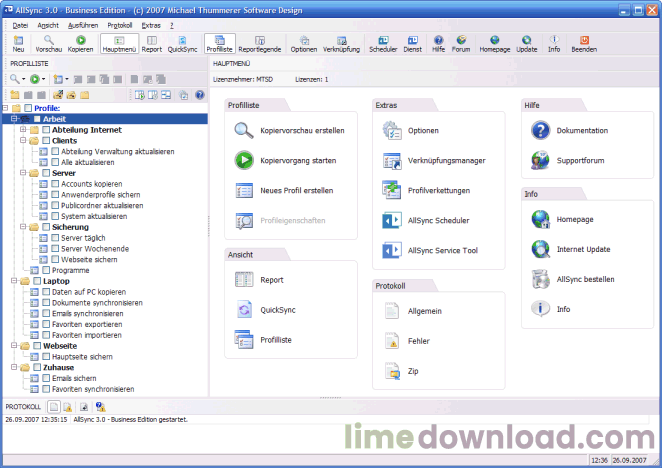Click the blue help icon in profile list toolbar

[x=197, y=95]
